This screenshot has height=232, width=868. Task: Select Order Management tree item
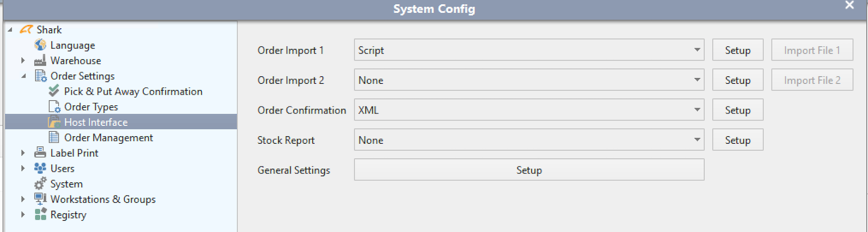108,137
